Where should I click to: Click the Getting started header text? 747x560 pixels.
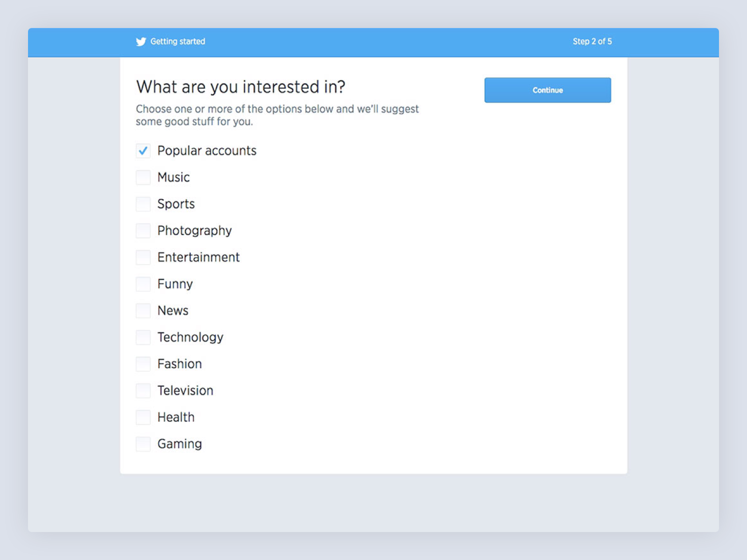tap(177, 42)
